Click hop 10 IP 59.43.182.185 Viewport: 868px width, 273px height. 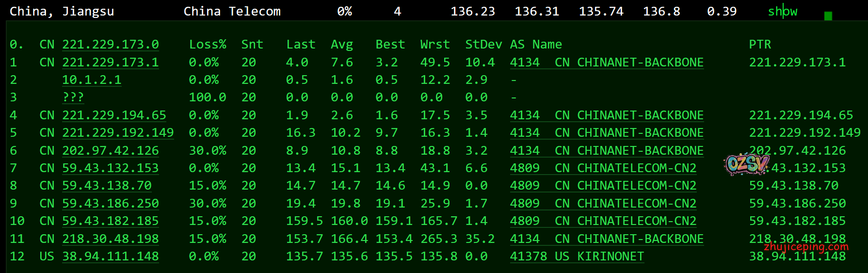click(110, 221)
